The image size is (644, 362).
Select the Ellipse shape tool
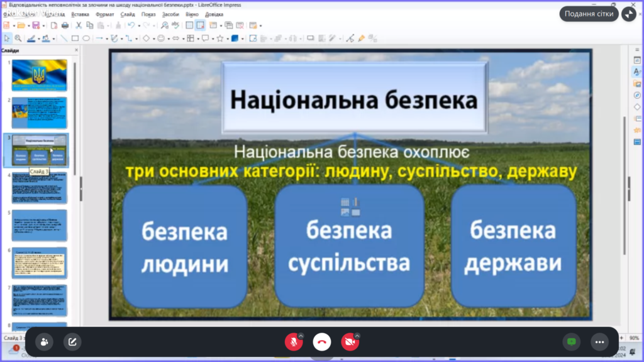(86, 38)
